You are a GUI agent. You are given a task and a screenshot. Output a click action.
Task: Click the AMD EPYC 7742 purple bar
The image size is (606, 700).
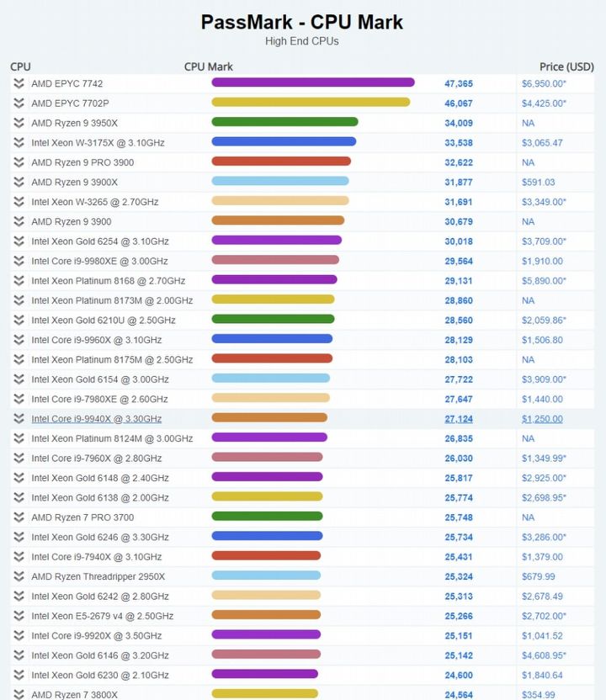tap(313, 82)
